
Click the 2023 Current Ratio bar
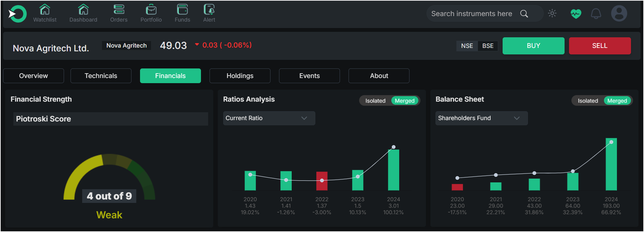tap(358, 180)
